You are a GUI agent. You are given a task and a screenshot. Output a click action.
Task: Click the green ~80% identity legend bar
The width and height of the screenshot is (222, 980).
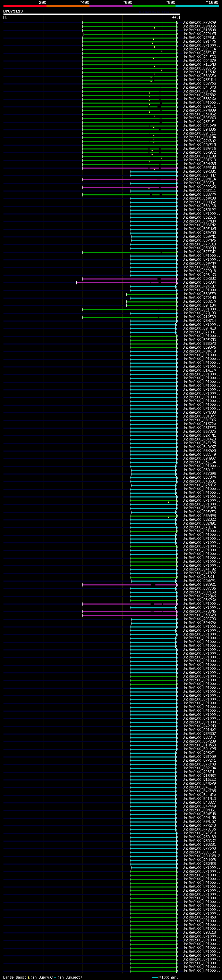pyautogui.click(x=154, y=7)
